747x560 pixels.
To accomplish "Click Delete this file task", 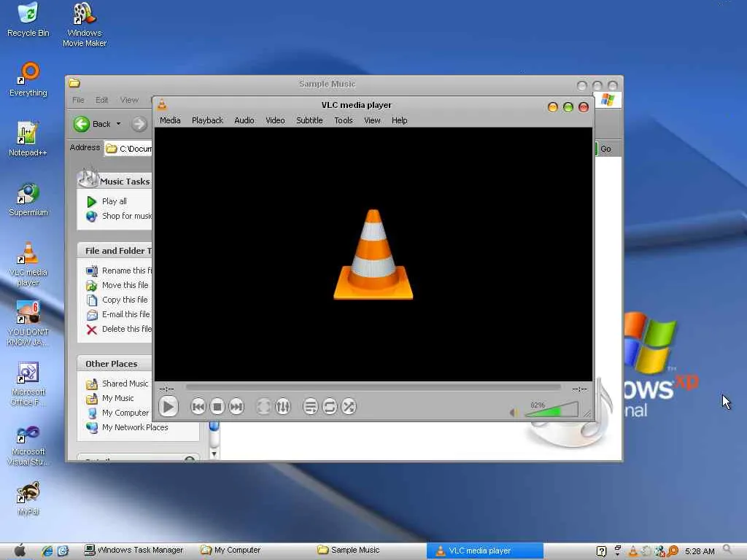I will [119, 329].
